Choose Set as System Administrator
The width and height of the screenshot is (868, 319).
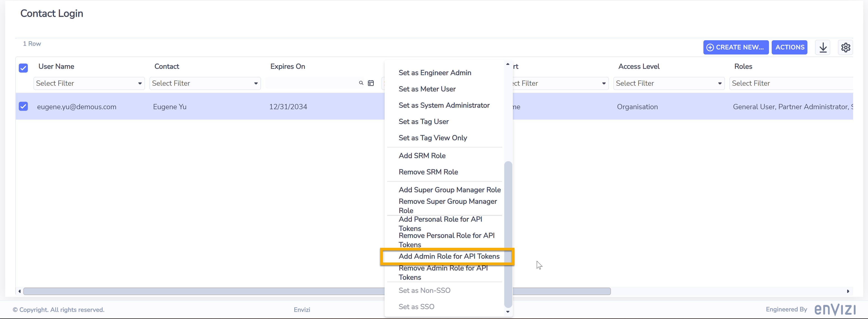coord(444,105)
